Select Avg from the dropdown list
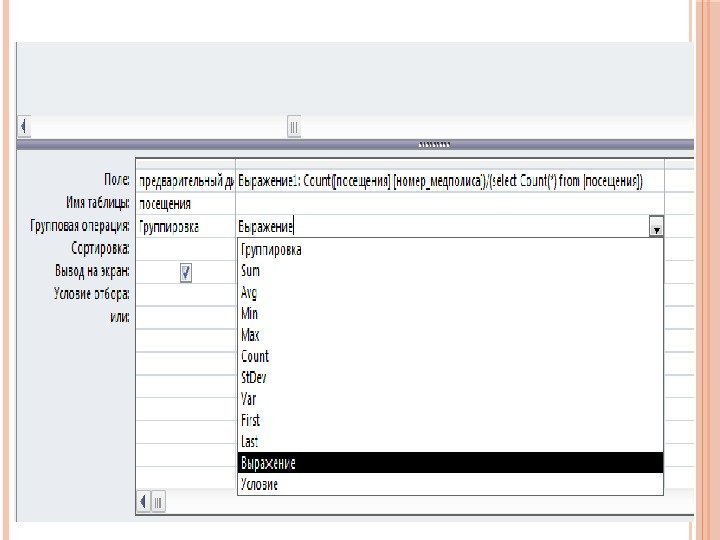This screenshot has height=540, width=720. coord(450,292)
